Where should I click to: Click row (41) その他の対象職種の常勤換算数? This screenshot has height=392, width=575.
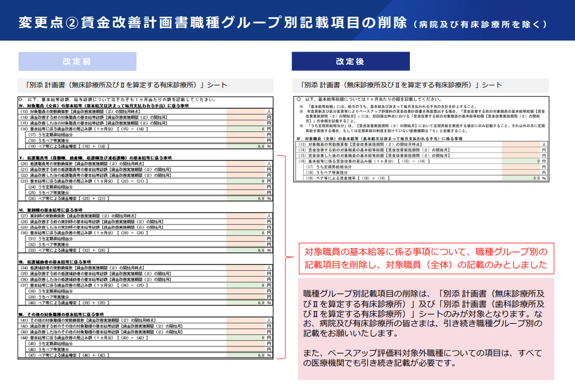click(x=145, y=320)
